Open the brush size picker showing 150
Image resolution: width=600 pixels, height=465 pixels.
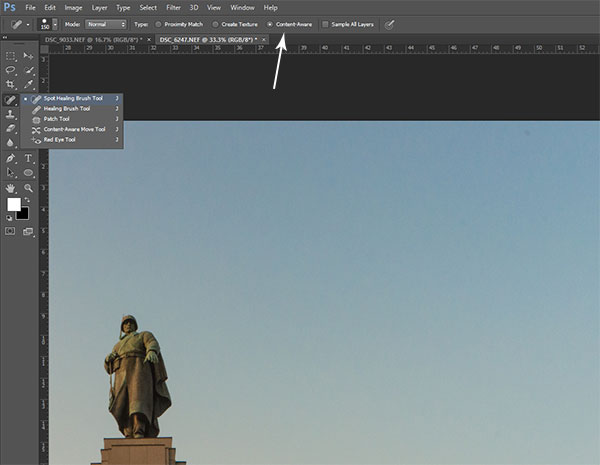47,23
